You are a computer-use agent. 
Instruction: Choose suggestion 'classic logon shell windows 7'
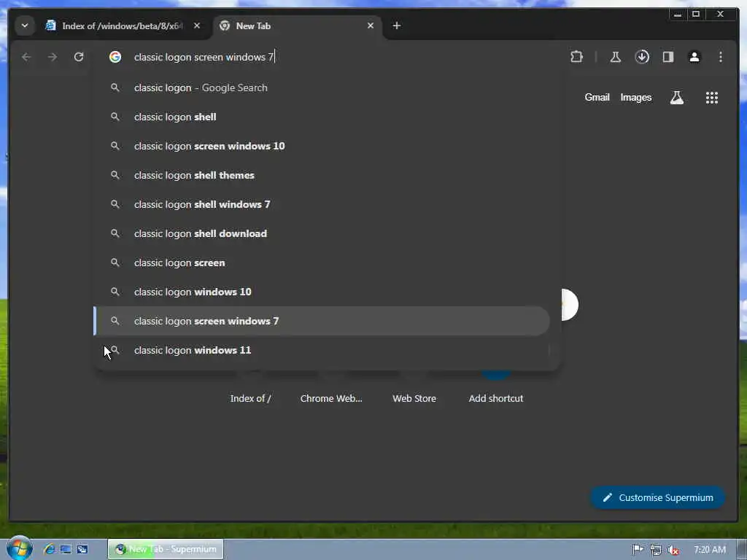pos(322,204)
